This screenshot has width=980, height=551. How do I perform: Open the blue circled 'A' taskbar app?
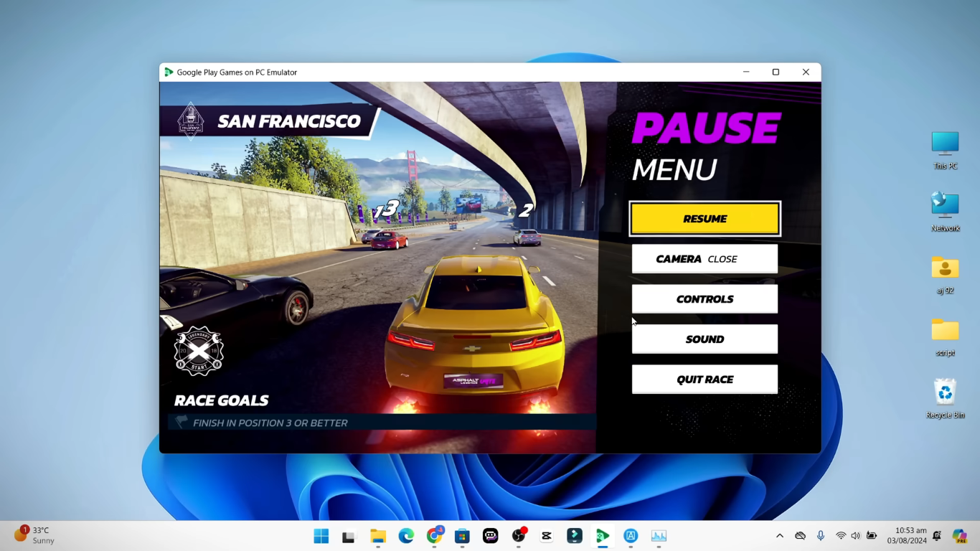point(631,536)
